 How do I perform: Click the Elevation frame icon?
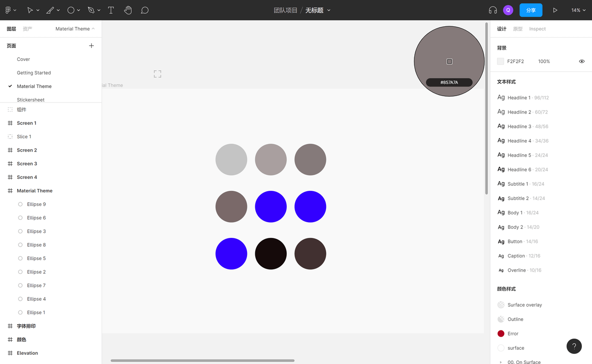tap(10, 353)
